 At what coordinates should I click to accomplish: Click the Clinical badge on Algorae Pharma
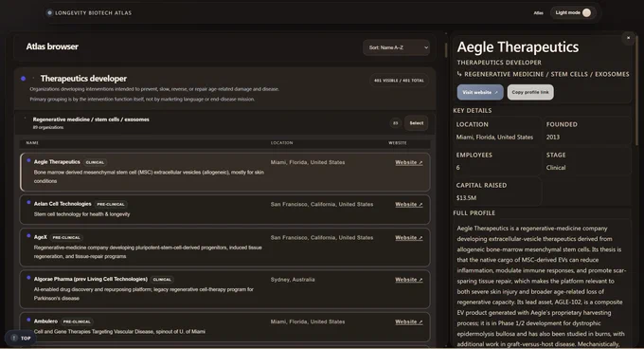coord(162,280)
